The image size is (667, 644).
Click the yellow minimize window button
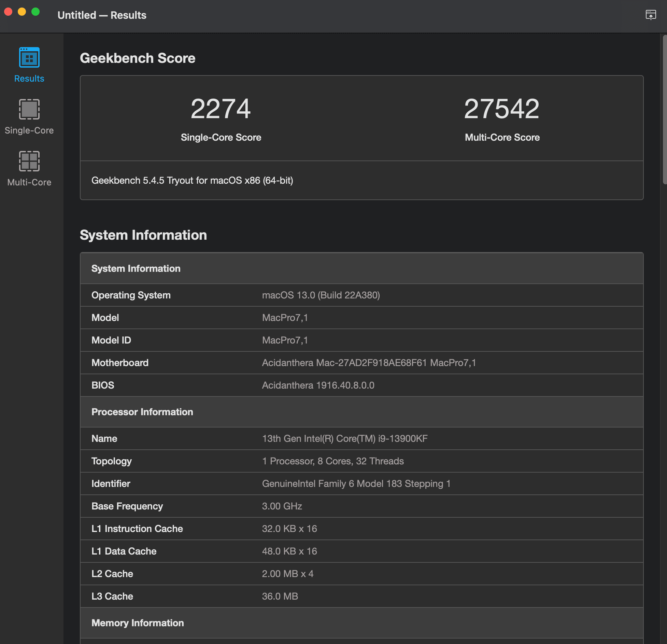click(x=22, y=12)
